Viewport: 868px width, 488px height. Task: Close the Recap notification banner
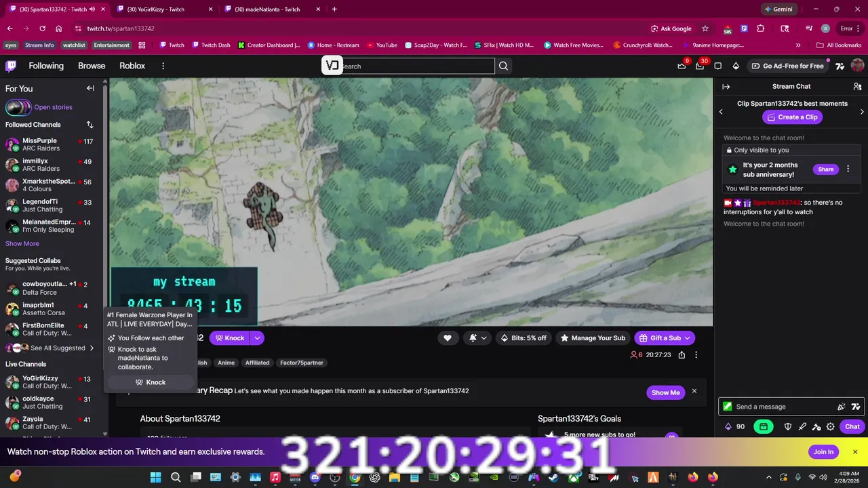tap(694, 391)
